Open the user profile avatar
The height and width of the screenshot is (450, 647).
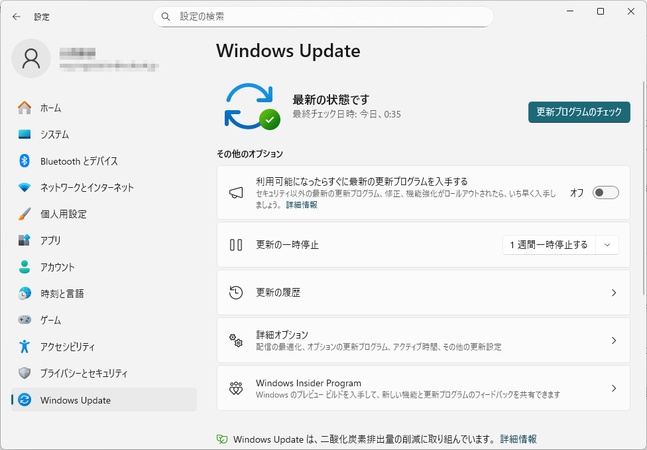[x=31, y=59]
